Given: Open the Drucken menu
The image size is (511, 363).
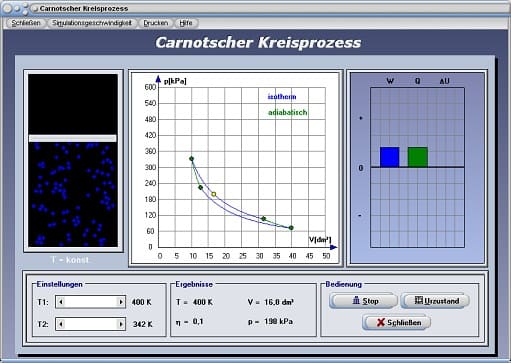Looking at the screenshot, I should coord(156,23).
